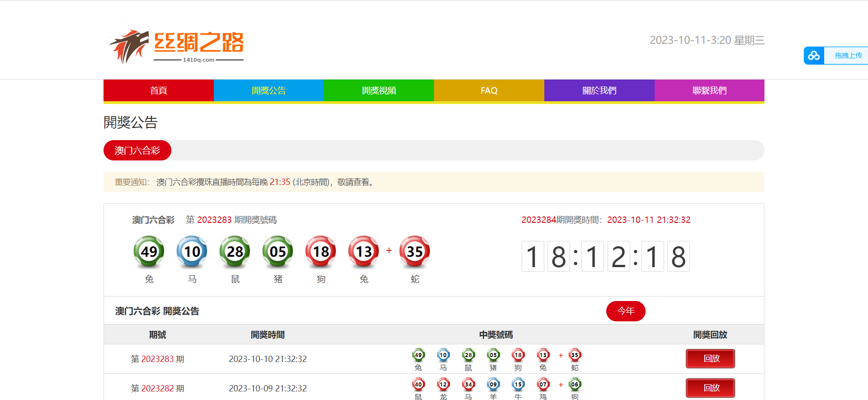This screenshot has width=868, height=400.
Task: Open the 首頁 home menu item
Action: [159, 90]
